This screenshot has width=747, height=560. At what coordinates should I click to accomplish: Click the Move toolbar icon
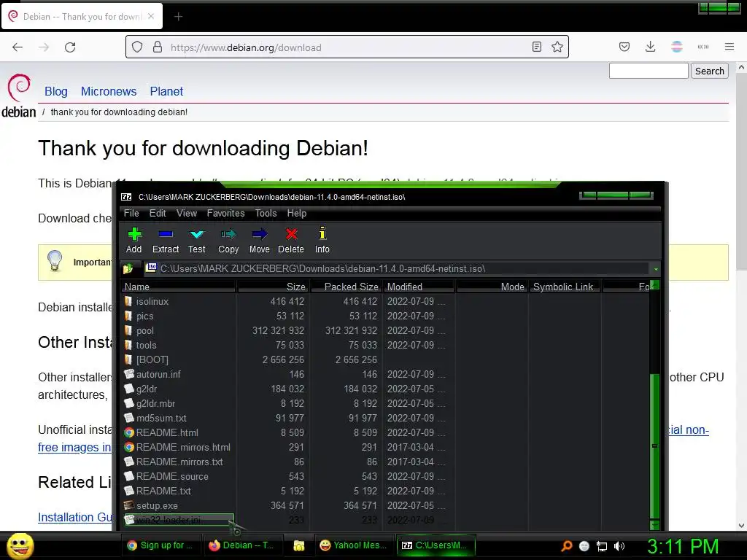259,241
